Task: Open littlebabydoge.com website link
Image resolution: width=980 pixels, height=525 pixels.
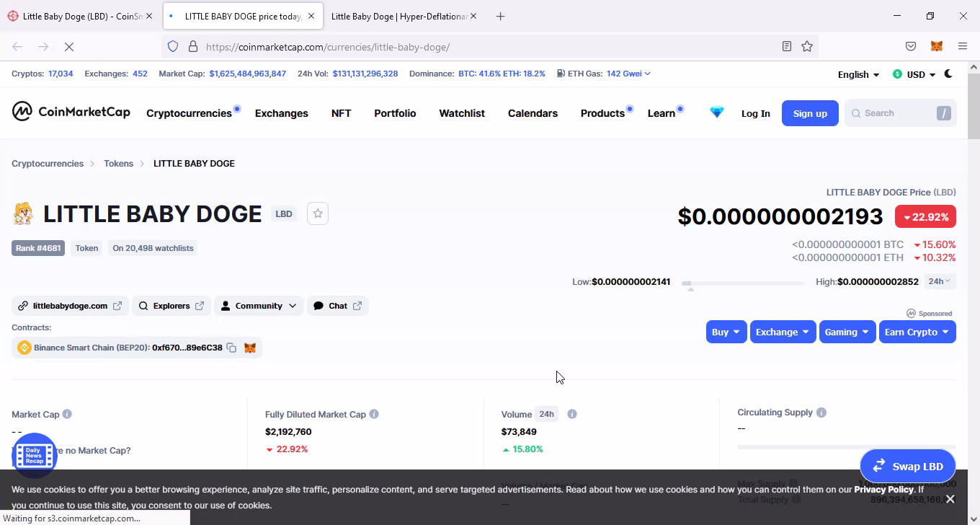Action: 70,306
